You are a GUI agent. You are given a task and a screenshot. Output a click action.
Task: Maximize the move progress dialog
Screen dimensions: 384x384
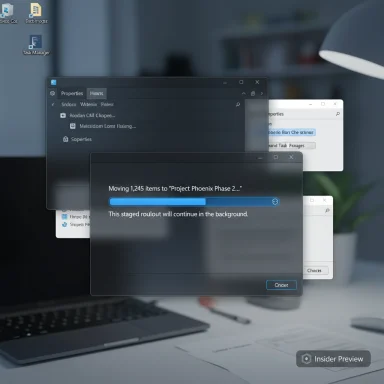[276, 157]
